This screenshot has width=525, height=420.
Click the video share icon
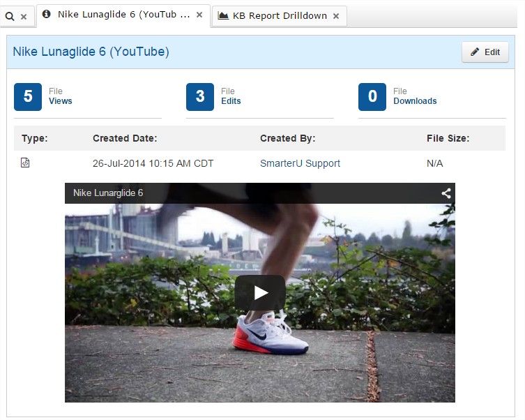tap(446, 193)
